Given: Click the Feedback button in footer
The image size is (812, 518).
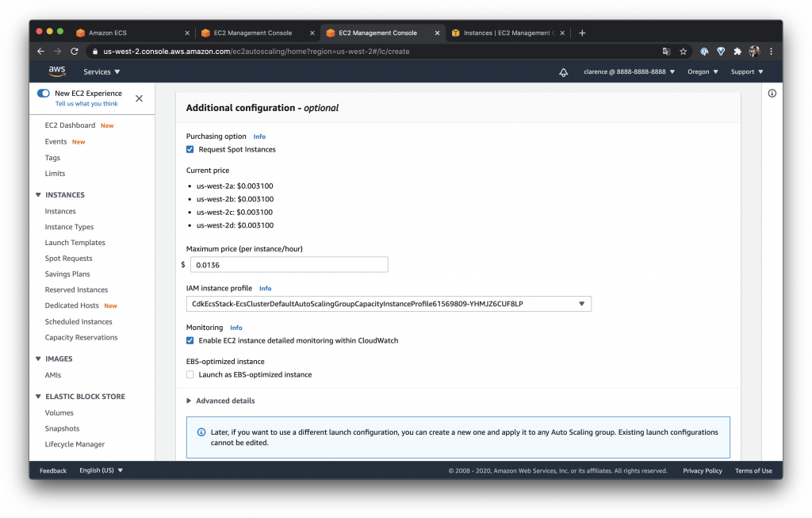Looking at the screenshot, I should 53,470.
